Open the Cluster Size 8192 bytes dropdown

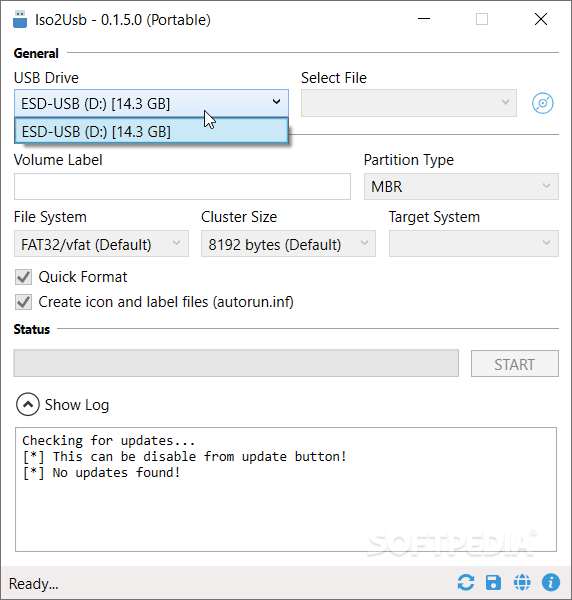click(288, 244)
